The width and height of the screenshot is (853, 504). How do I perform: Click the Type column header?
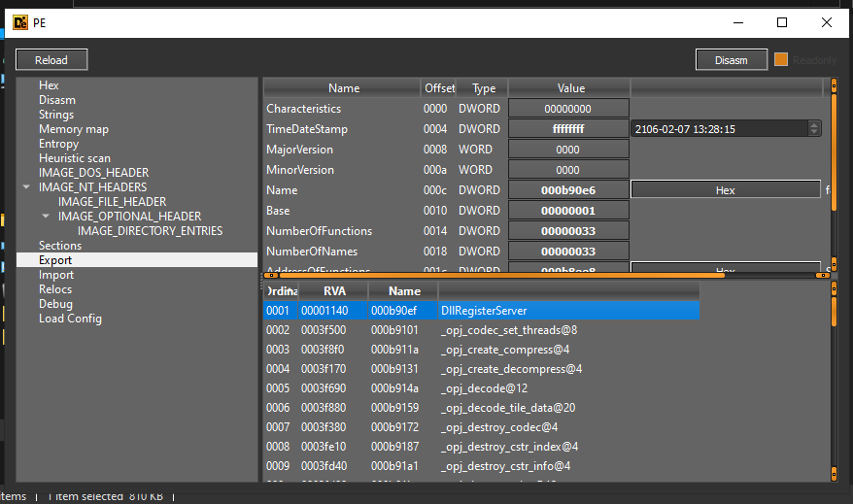(x=483, y=88)
